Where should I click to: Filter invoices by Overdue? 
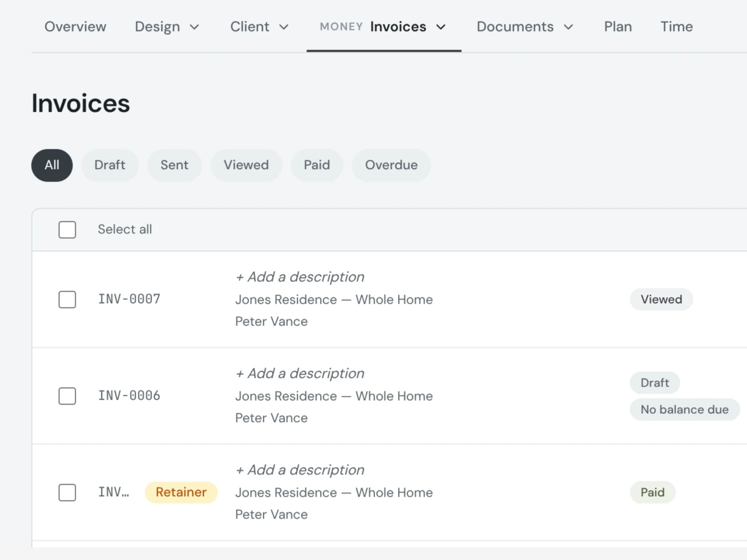(x=391, y=165)
